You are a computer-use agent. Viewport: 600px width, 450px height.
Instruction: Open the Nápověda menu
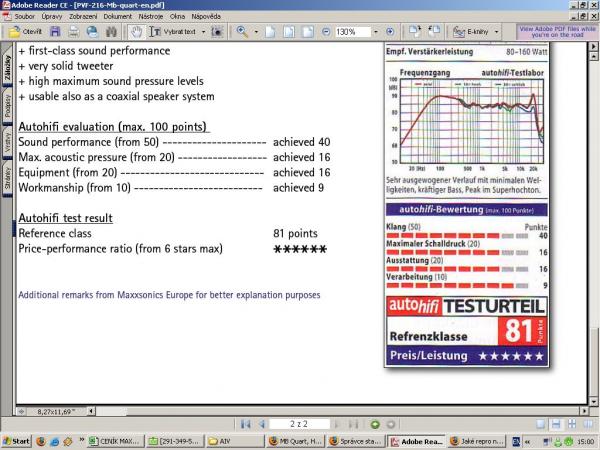tap(208, 17)
